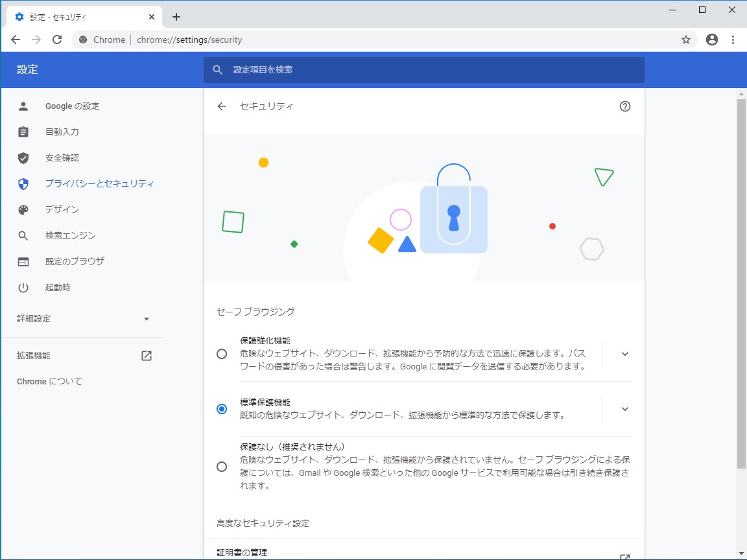The width and height of the screenshot is (747, 560).
Task: Open デザイン via the palette icon
Action: (x=23, y=209)
